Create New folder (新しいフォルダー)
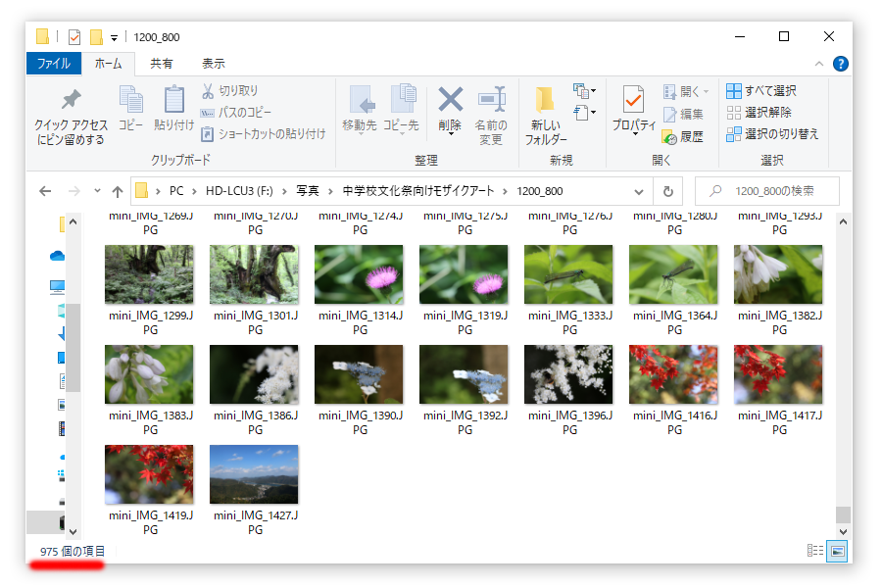The image size is (882, 588). pyautogui.click(x=545, y=116)
